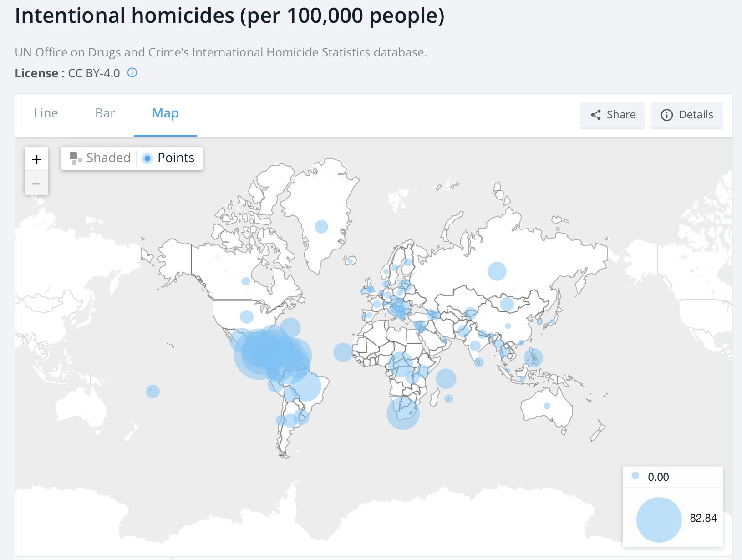Click the 0.00 legend dot

(635, 476)
